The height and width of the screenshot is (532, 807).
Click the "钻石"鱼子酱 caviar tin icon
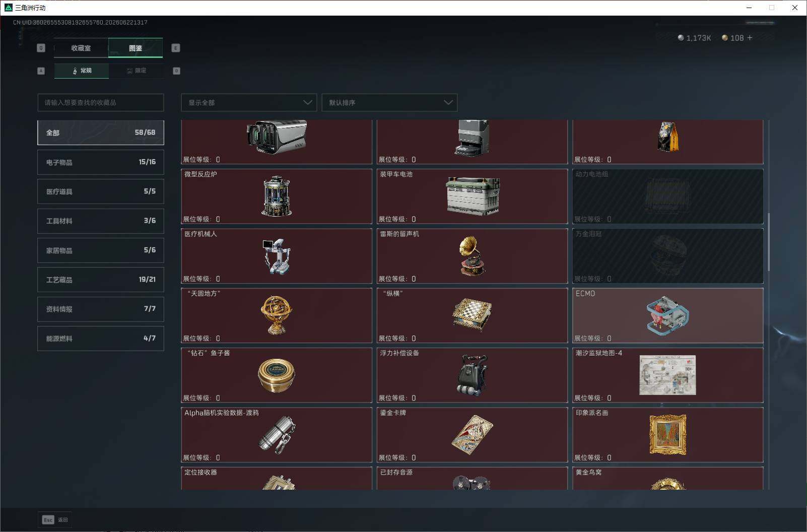(276, 375)
